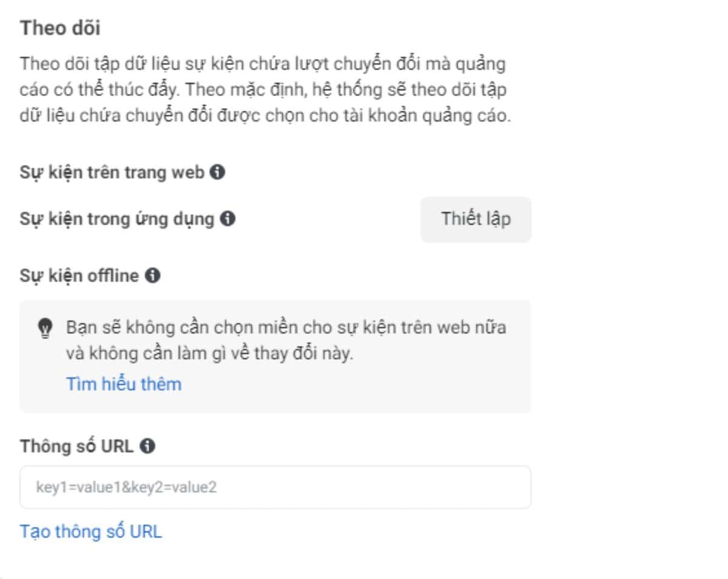The width and height of the screenshot is (728, 579).
Task: Click the Tạo thông số URL link
Action: (91, 532)
